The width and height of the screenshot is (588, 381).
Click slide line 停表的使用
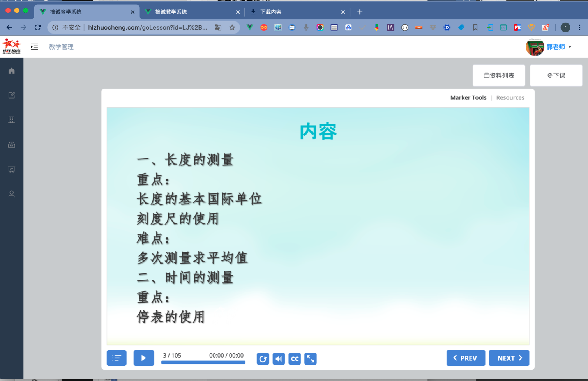tap(171, 317)
